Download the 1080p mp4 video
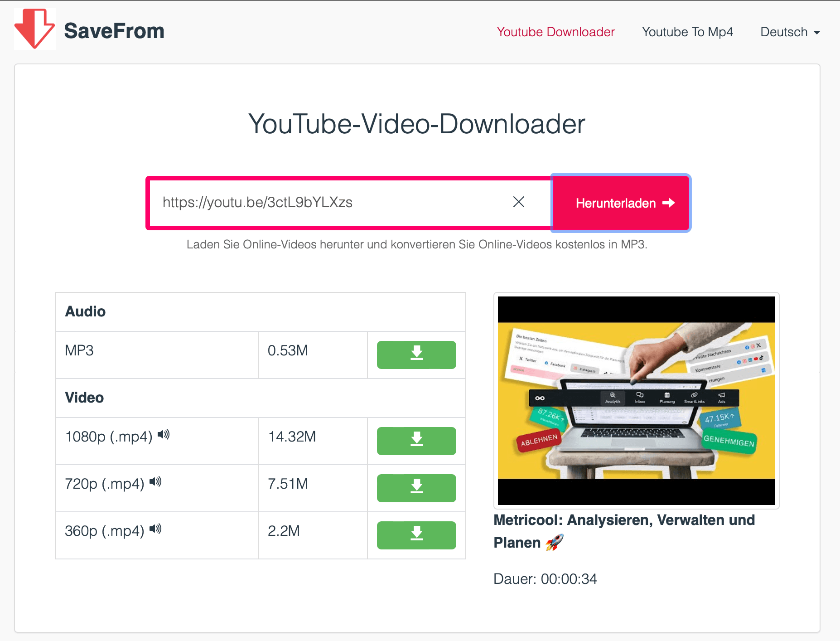The height and width of the screenshot is (641, 840). coord(416,441)
